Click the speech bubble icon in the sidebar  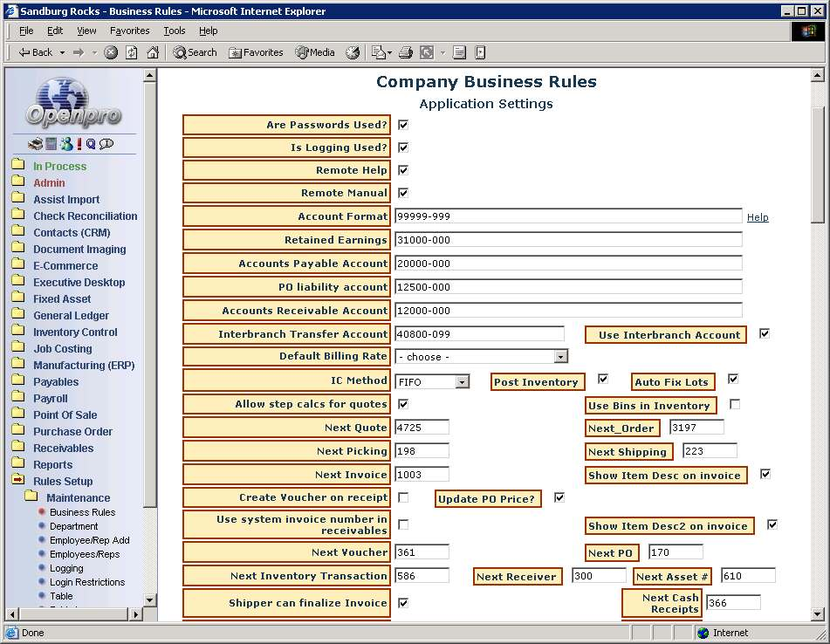click(106, 144)
